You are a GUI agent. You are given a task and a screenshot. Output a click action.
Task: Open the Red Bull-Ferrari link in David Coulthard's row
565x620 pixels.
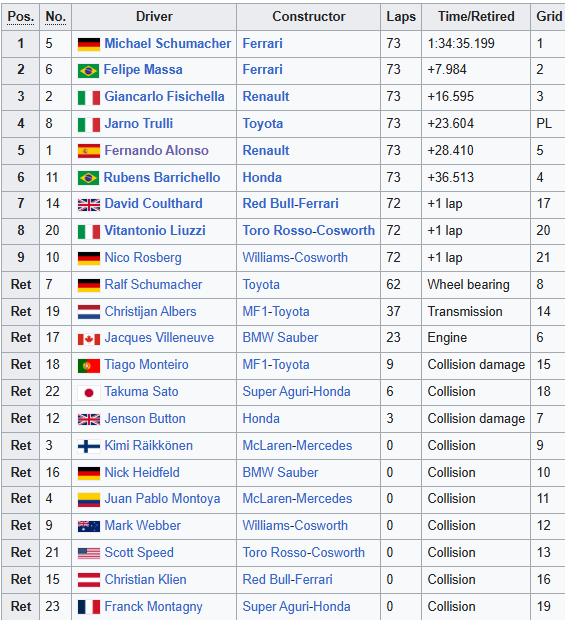[291, 204]
